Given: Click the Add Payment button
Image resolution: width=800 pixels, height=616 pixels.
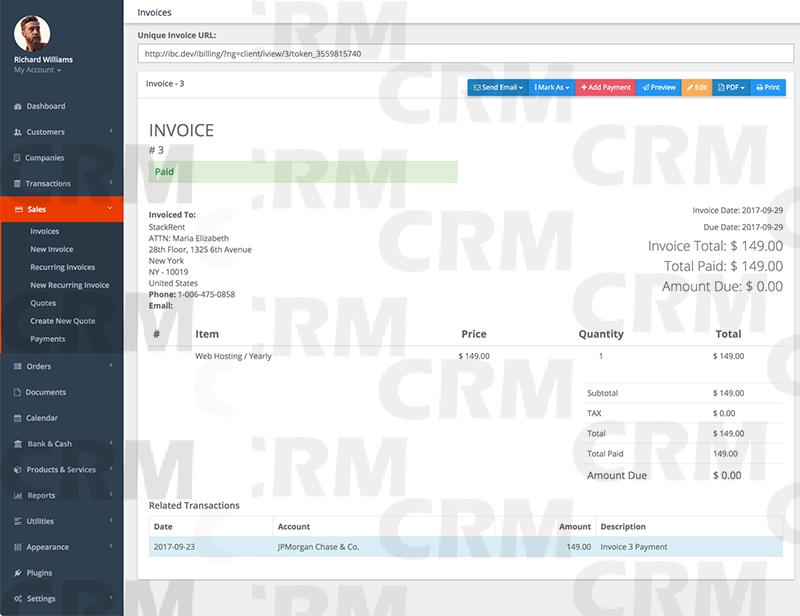Looking at the screenshot, I should pyautogui.click(x=604, y=87).
